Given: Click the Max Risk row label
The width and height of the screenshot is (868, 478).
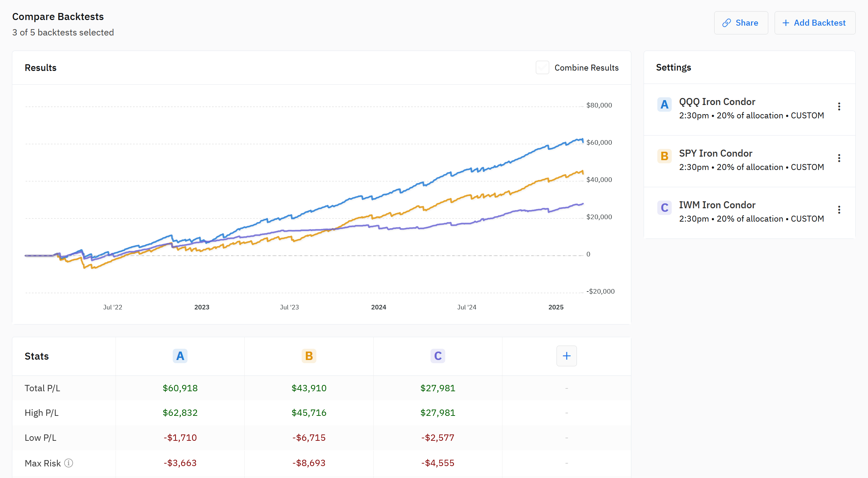Looking at the screenshot, I should [x=43, y=463].
